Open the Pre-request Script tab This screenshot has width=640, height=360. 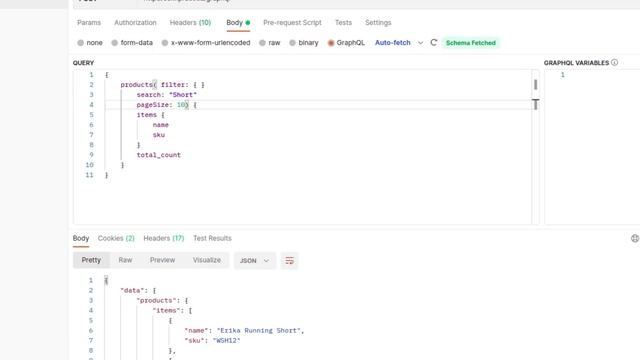(292, 22)
